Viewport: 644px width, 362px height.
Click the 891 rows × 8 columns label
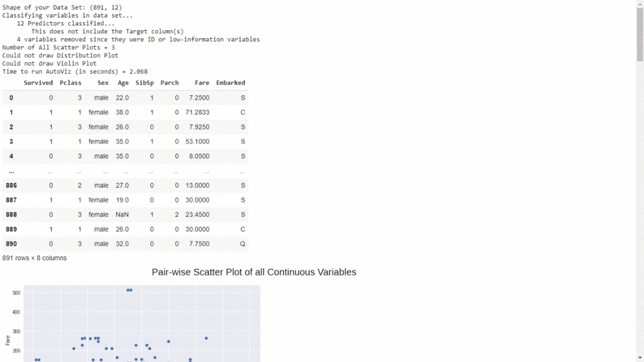click(x=34, y=258)
